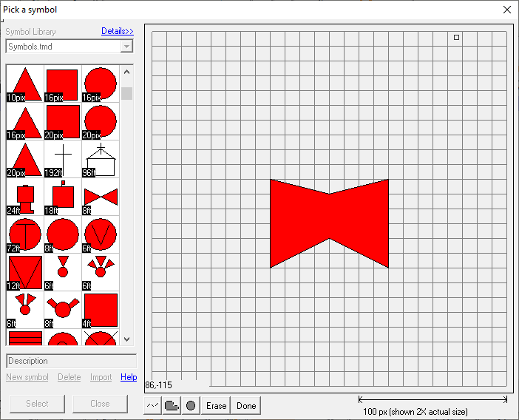The width and height of the screenshot is (519, 420).
Task: Select the 192ft cross symbol
Action: click(x=63, y=159)
